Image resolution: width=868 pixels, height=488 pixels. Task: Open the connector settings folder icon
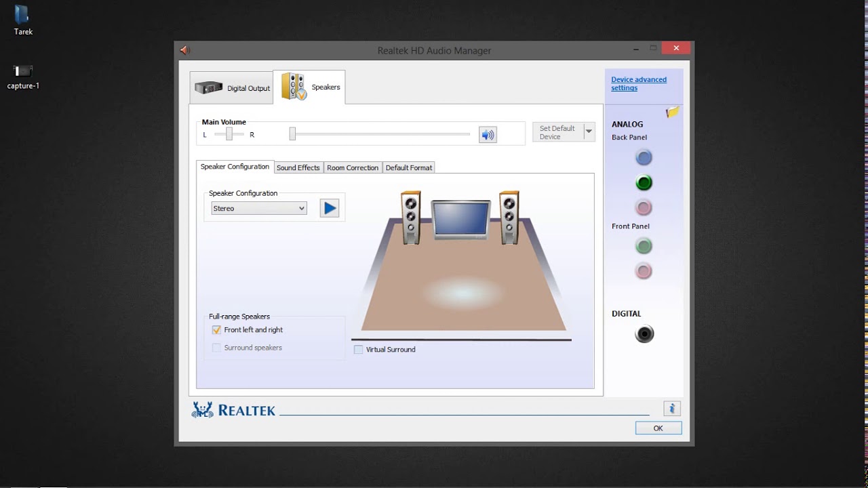point(672,112)
